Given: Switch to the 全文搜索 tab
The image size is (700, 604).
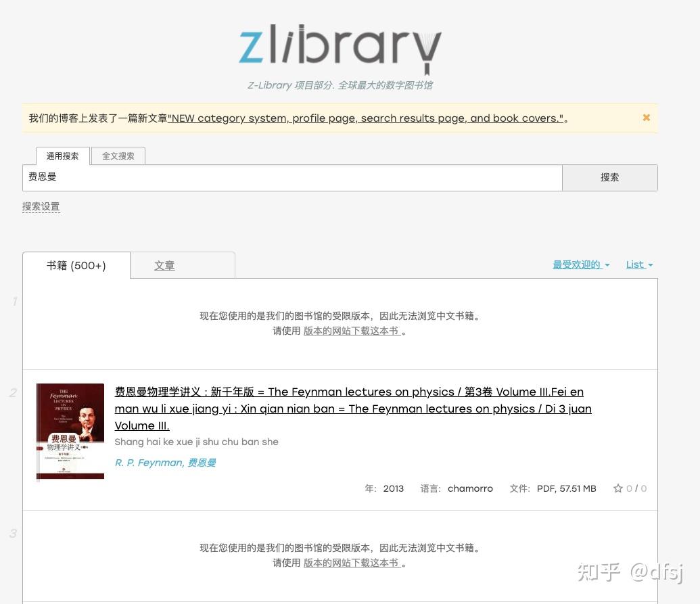Looking at the screenshot, I should click(118, 156).
